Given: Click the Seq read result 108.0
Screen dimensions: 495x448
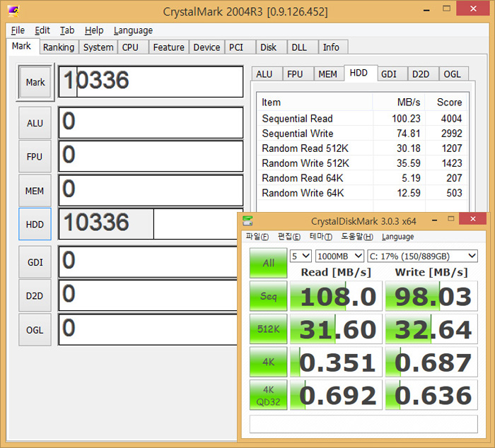Looking at the screenshot, I should point(336,296).
